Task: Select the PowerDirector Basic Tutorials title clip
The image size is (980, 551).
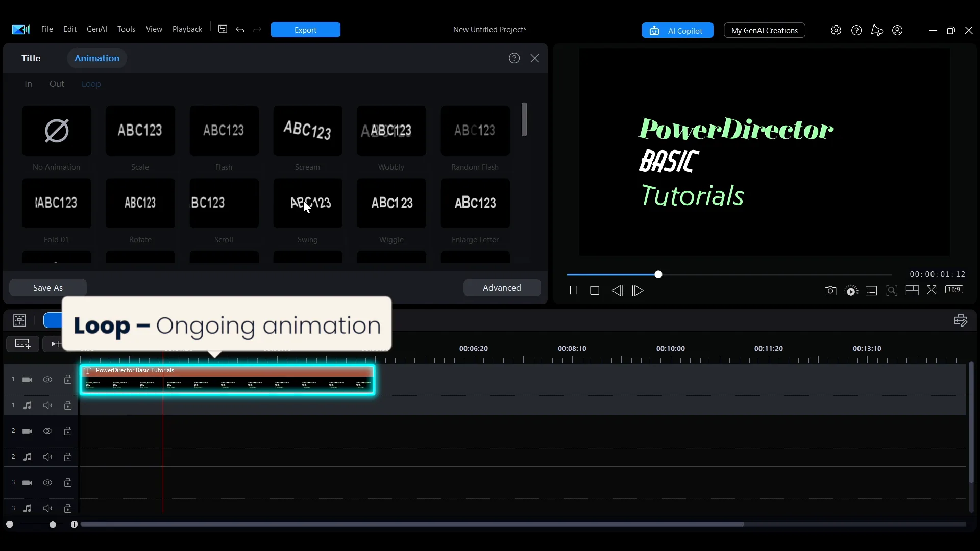Action: tap(228, 380)
